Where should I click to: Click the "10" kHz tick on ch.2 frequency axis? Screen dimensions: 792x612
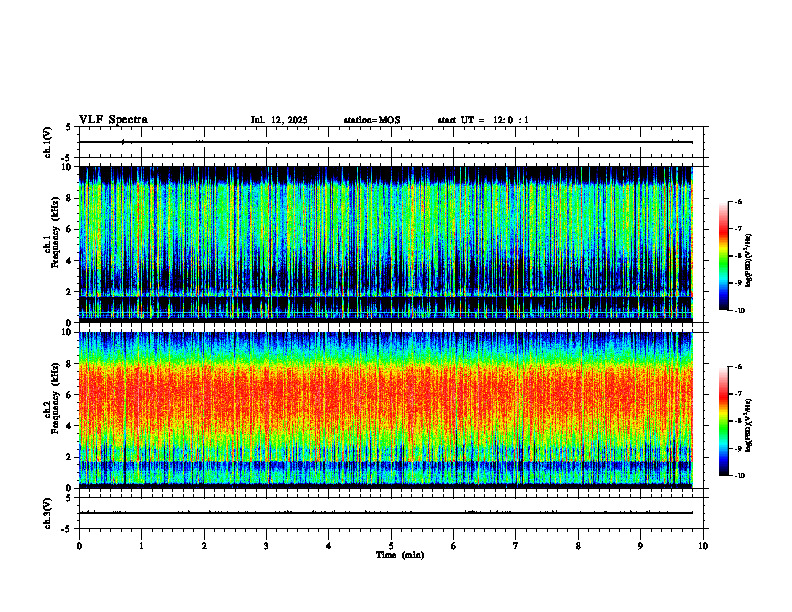point(67,332)
